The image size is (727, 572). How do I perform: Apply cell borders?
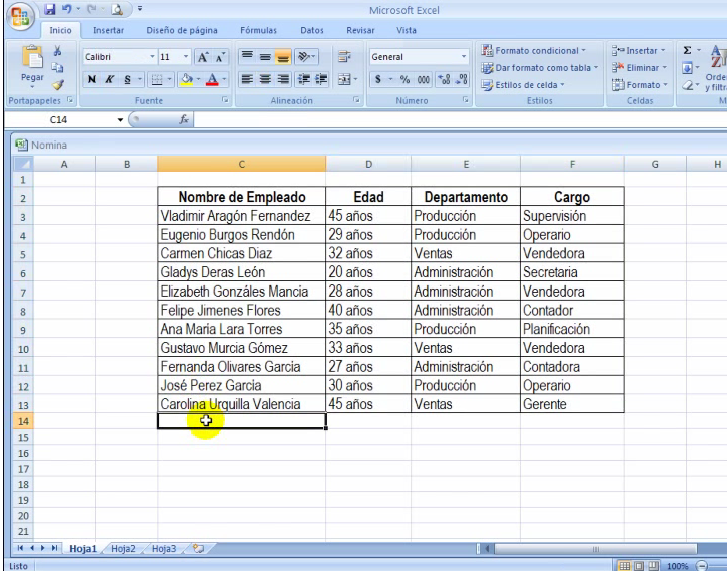[157, 79]
